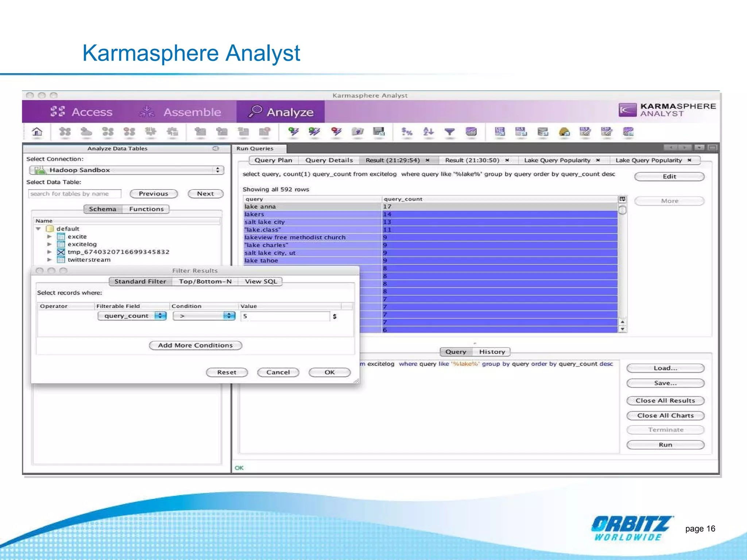The width and height of the screenshot is (747, 560).
Task: Click the last purple chart-export toolbar icon
Action: [628, 132]
